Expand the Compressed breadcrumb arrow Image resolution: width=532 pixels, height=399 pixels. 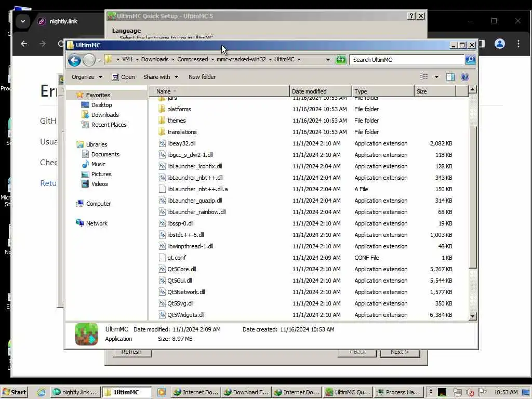pyautogui.click(x=212, y=59)
